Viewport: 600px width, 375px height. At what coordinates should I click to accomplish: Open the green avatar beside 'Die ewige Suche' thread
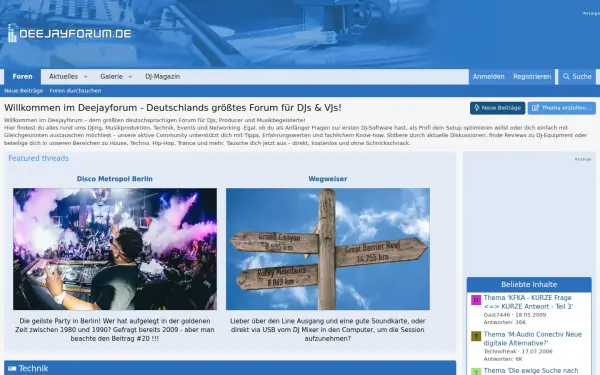476,372
